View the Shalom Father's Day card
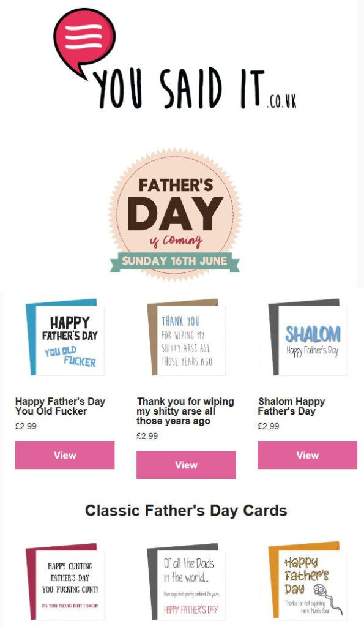The width and height of the screenshot is (364, 627). click(307, 455)
